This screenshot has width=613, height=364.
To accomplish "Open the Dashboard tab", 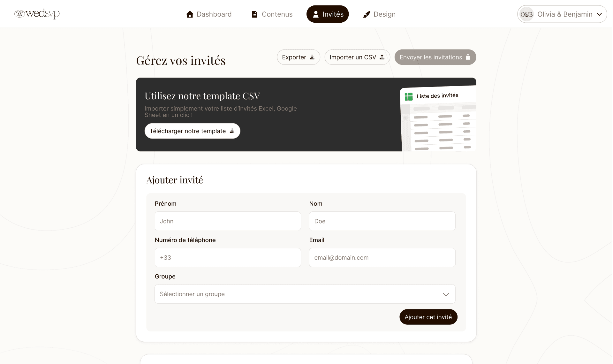I will point(209,14).
